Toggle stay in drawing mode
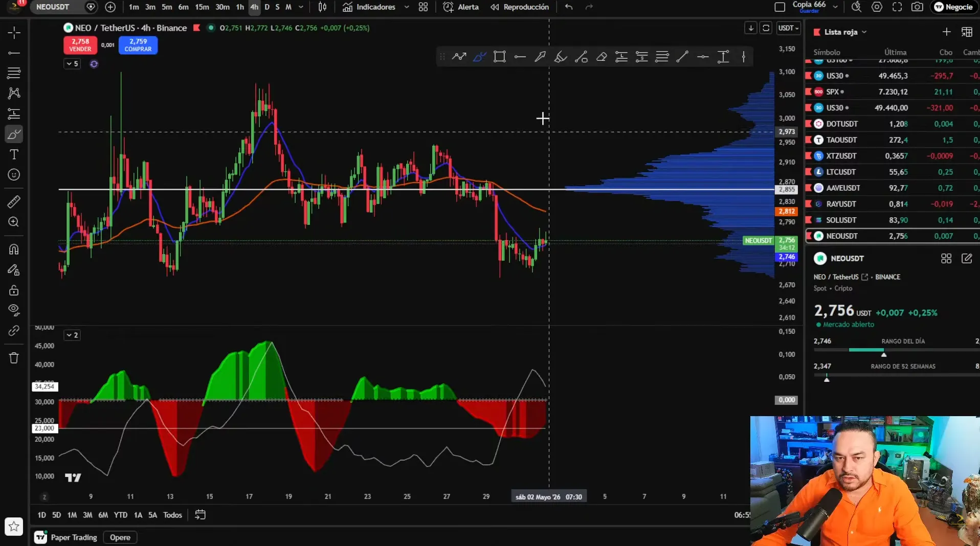Image resolution: width=980 pixels, height=546 pixels. coord(14,270)
